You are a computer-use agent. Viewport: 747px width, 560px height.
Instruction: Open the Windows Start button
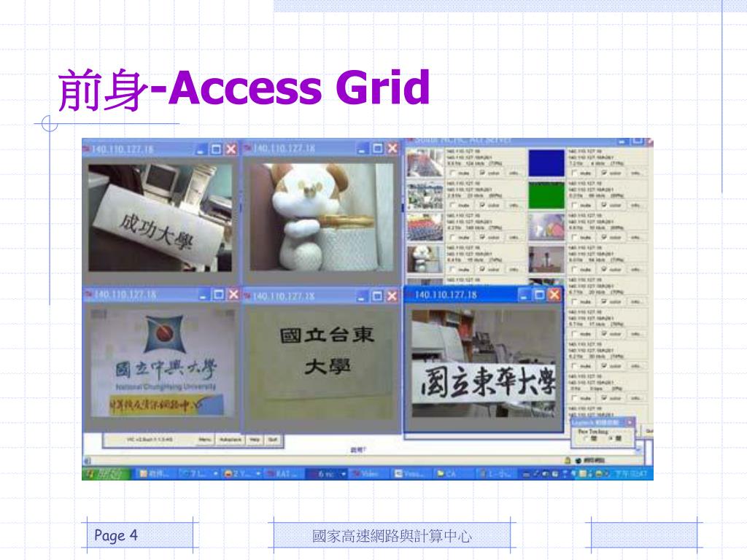pyautogui.click(x=106, y=473)
